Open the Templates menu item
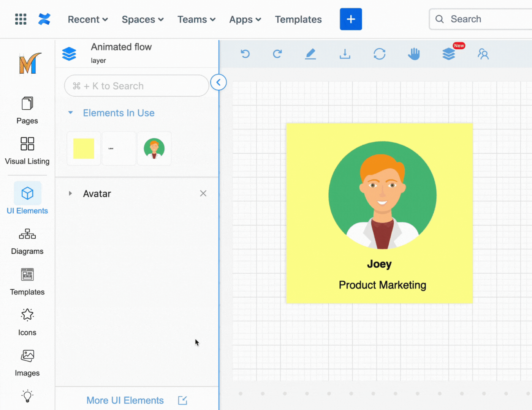This screenshot has width=532, height=410. coord(298,19)
